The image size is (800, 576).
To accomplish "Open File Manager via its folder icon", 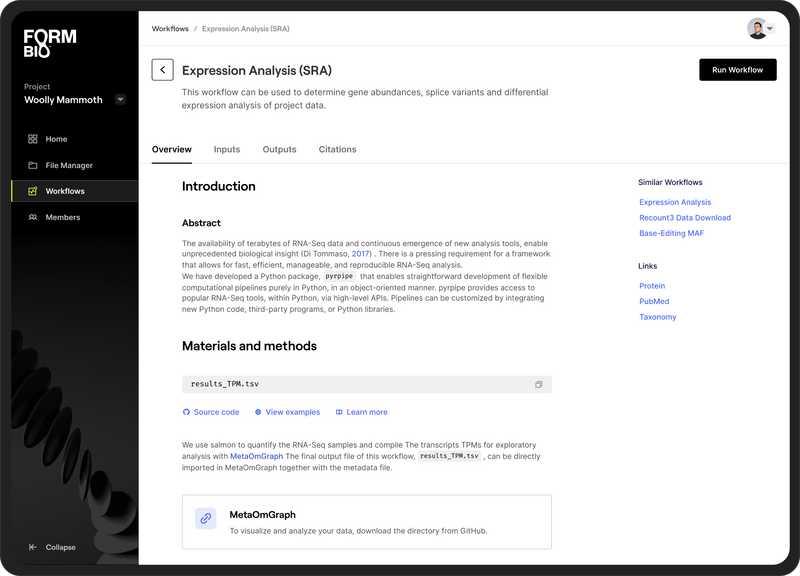I will (31, 164).
